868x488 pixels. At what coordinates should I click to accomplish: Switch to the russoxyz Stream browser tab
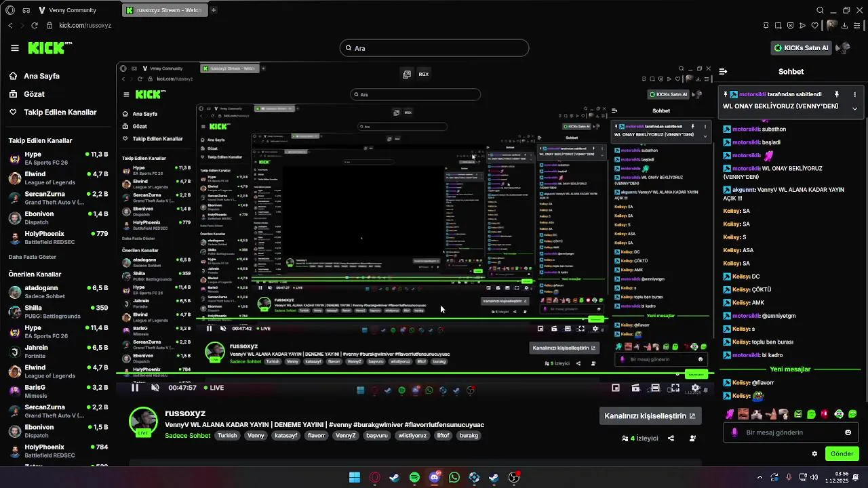tap(165, 10)
